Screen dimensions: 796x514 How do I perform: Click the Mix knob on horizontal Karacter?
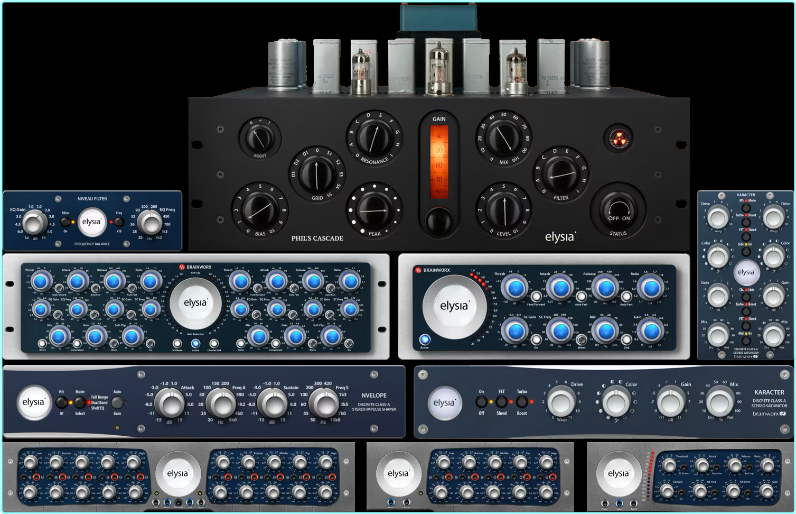pyautogui.click(x=720, y=400)
